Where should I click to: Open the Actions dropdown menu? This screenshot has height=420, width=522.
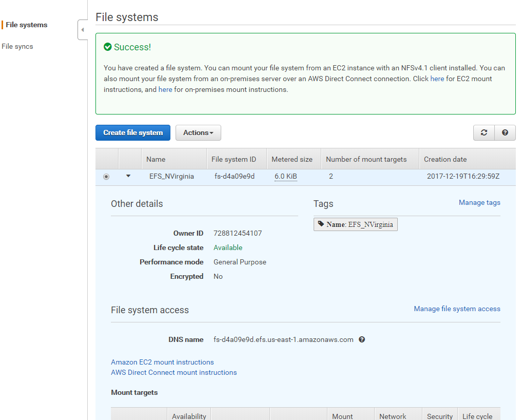point(198,132)
